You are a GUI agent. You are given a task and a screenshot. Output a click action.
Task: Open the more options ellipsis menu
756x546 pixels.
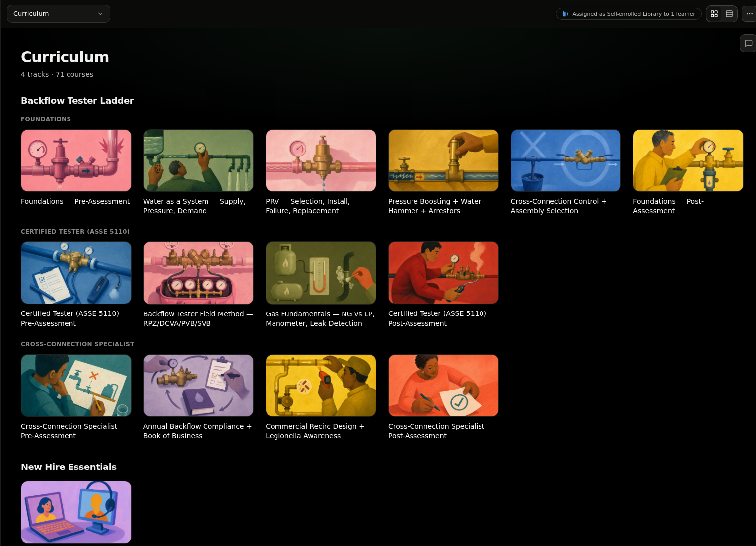coord(749,14)
